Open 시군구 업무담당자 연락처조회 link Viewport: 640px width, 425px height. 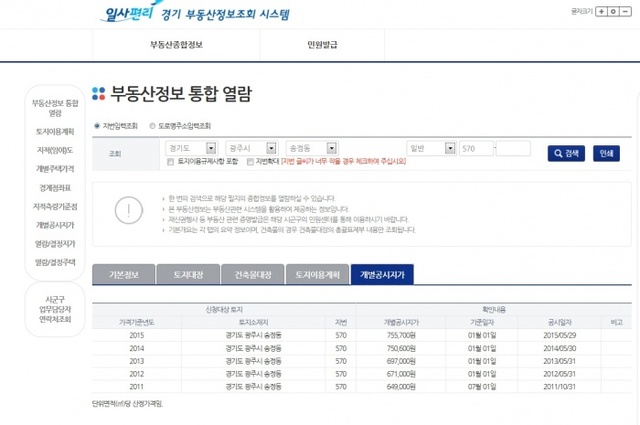tap(55, 309)
